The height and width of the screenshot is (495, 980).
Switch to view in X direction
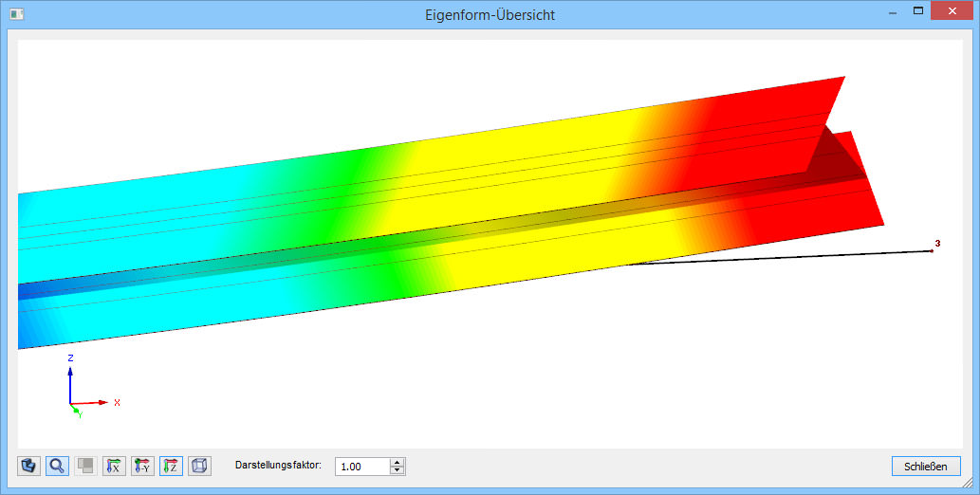(x=114, y=466)
